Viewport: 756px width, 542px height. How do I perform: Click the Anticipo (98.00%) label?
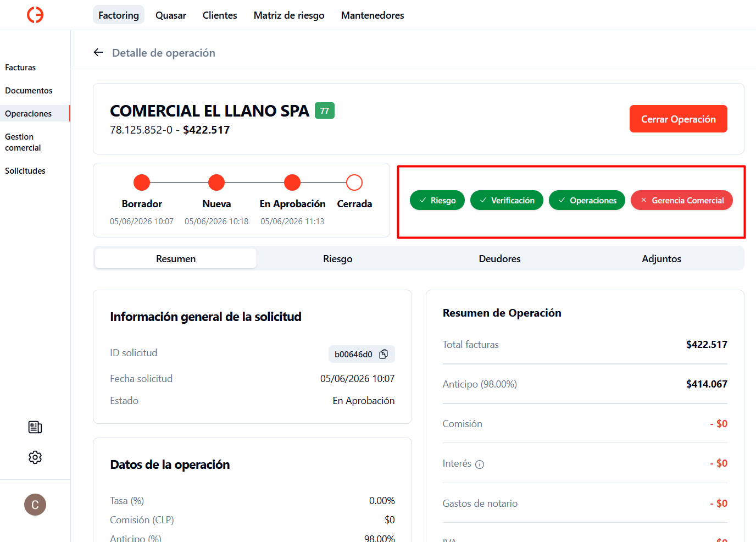480,384
